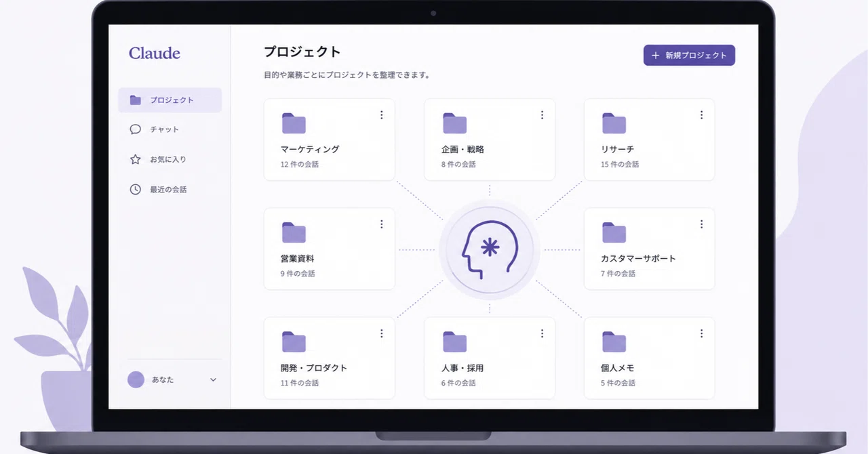Viewport: 868px width, 454px height.
Task: Click the 目的や業務ごとに description text
Action: [347, 75]
